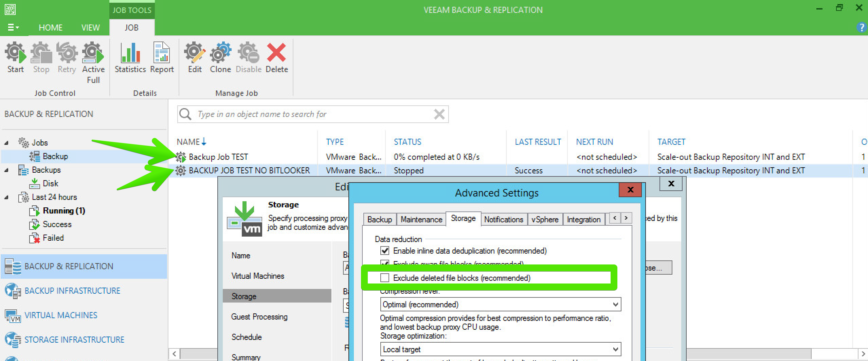
Task: Select Success sessions node
Action: point(57,224)
